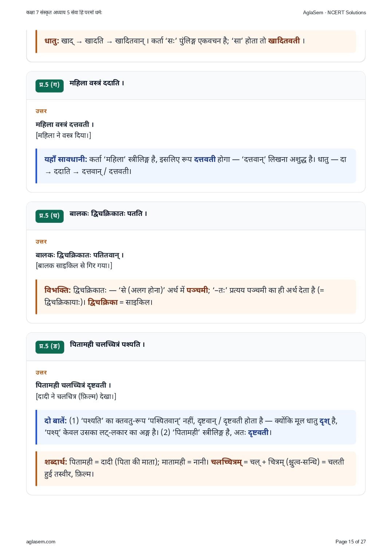392x555 pixels.
Task: Click the उत्तर label under प्र.5 (घ)
Action: coord(41,242)
